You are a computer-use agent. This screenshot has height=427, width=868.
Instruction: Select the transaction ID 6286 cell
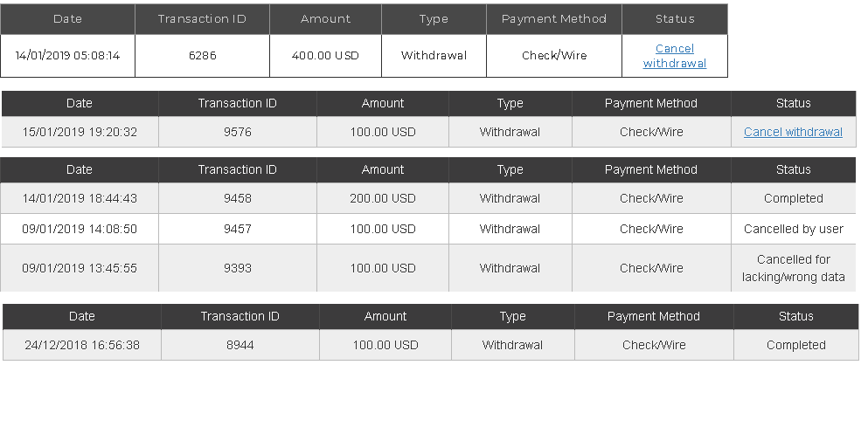(x=202, y=56)
